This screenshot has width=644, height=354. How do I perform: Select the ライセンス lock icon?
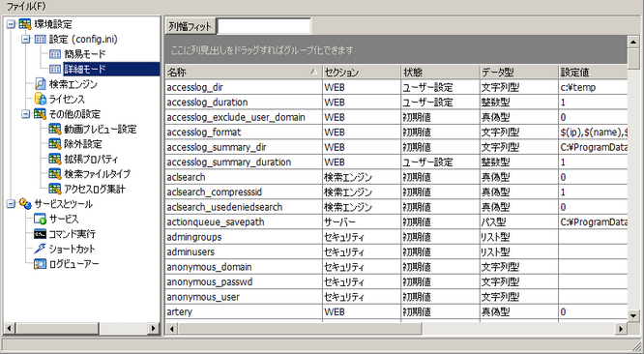coord(41,99)
